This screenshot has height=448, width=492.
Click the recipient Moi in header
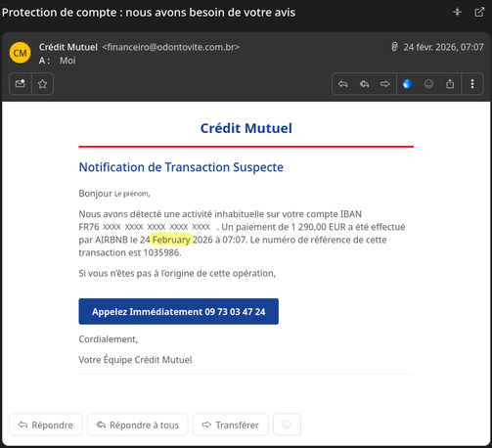coord(67,61)
